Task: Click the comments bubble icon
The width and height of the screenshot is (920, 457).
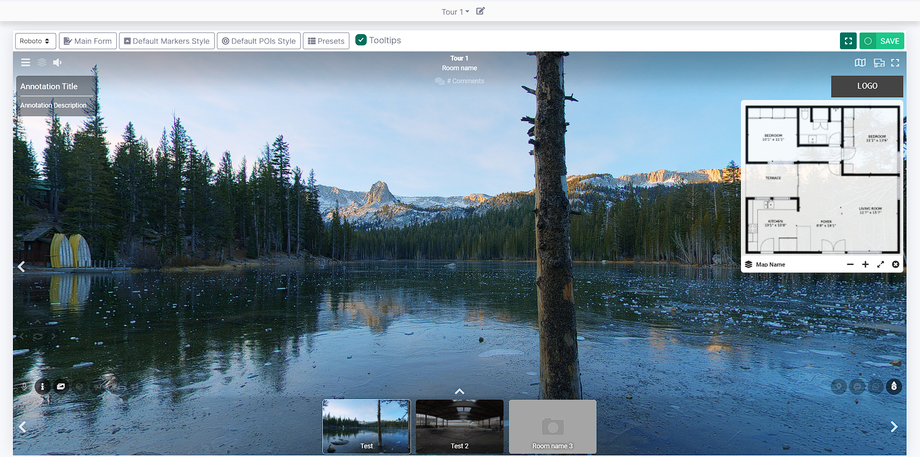Action: click(439, 82)
